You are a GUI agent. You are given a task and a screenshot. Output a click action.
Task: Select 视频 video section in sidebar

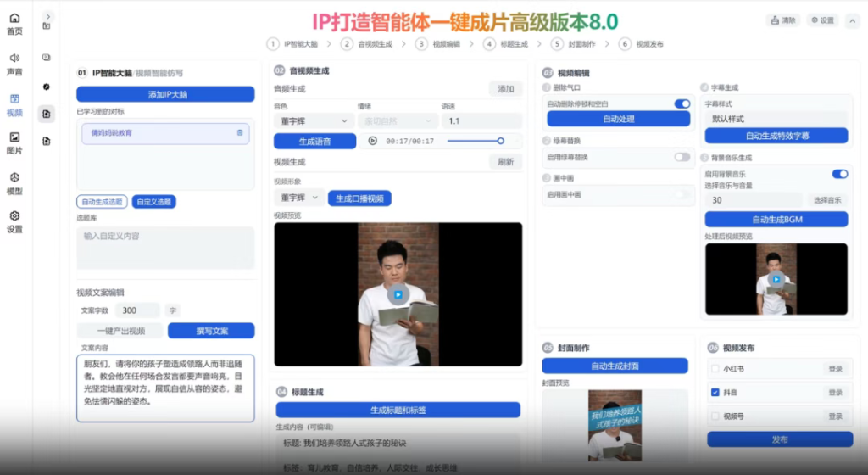[15, 105]
